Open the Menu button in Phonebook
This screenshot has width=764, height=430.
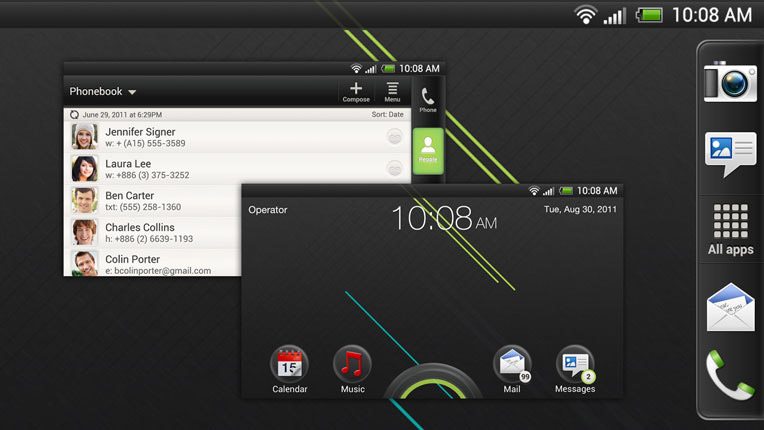(393, 92)
